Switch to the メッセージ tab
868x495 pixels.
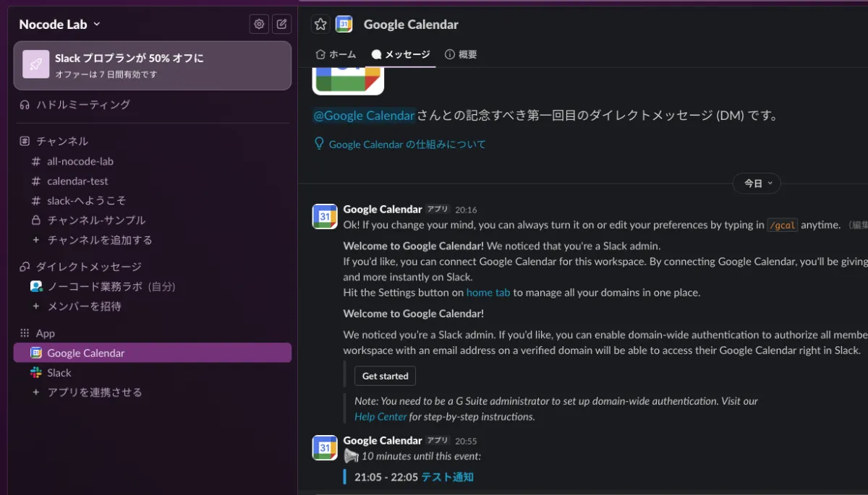coord(401,54)
